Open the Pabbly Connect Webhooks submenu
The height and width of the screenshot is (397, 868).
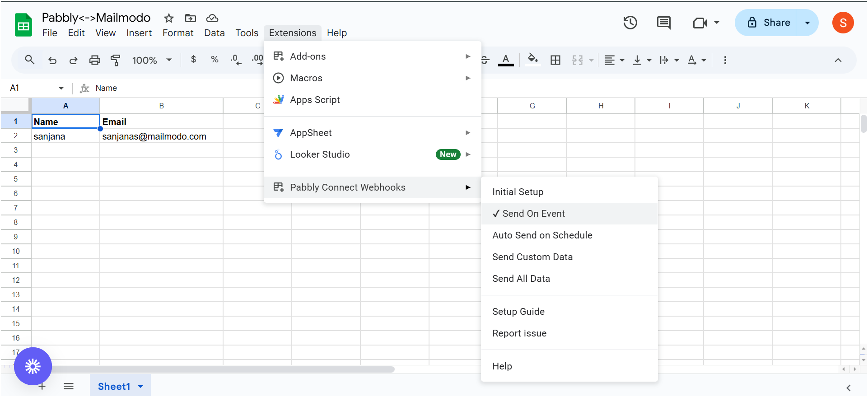pyautogui.click(x=372, y=187)
